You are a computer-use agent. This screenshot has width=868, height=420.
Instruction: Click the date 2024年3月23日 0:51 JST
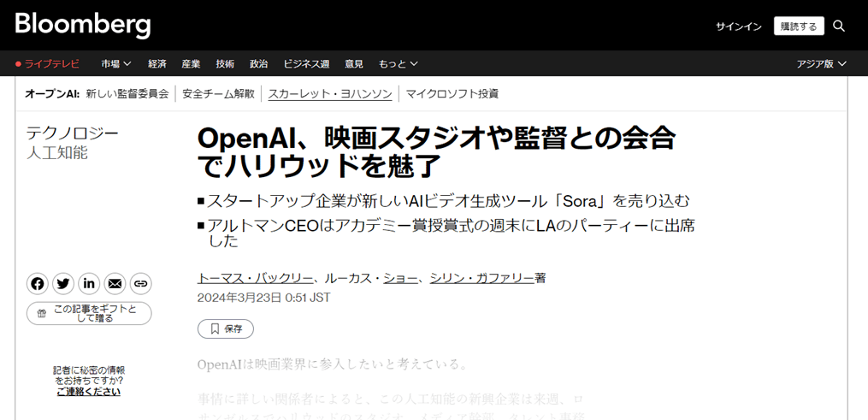tap(264, 298)
